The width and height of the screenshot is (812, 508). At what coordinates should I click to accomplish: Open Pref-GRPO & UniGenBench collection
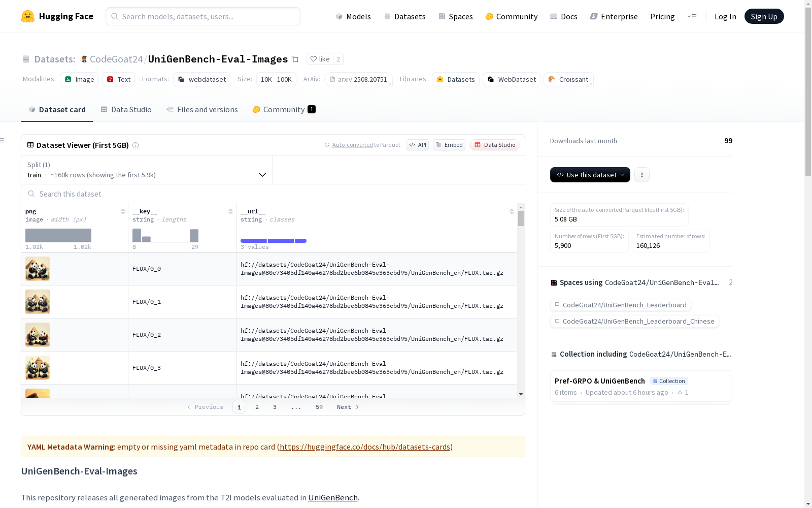[641, 386]
